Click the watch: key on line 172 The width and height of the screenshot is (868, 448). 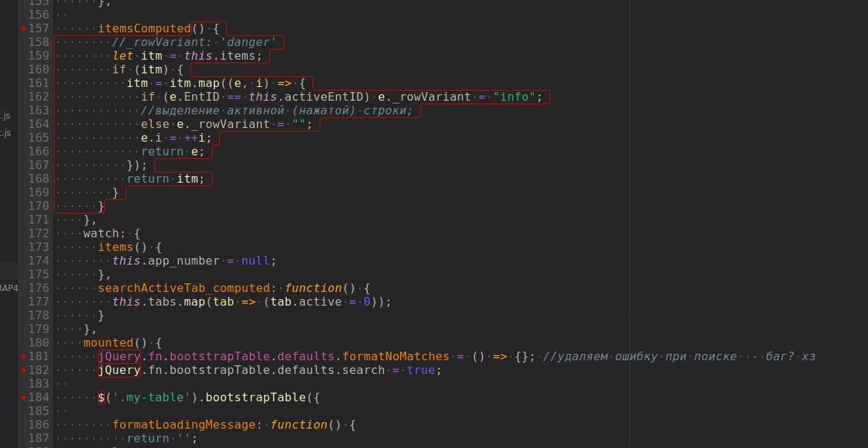(105, 234)
